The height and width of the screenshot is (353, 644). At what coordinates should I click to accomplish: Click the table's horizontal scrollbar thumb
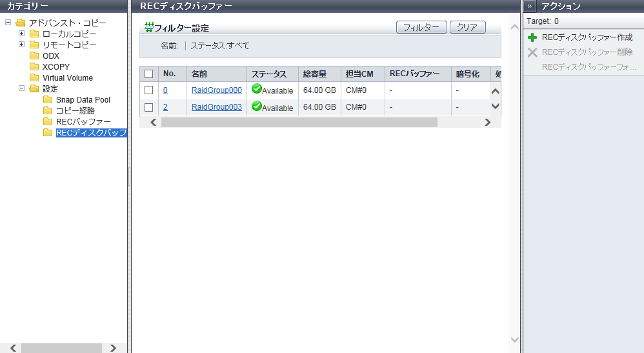click(299, 122)
